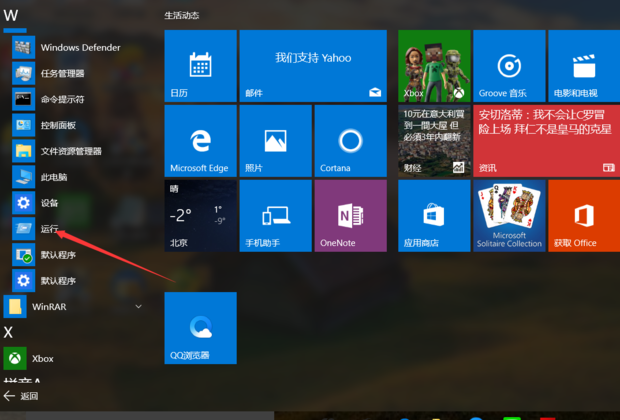
Task: Launch the 电影和电视 tile
Action: (x=584, y=66)
